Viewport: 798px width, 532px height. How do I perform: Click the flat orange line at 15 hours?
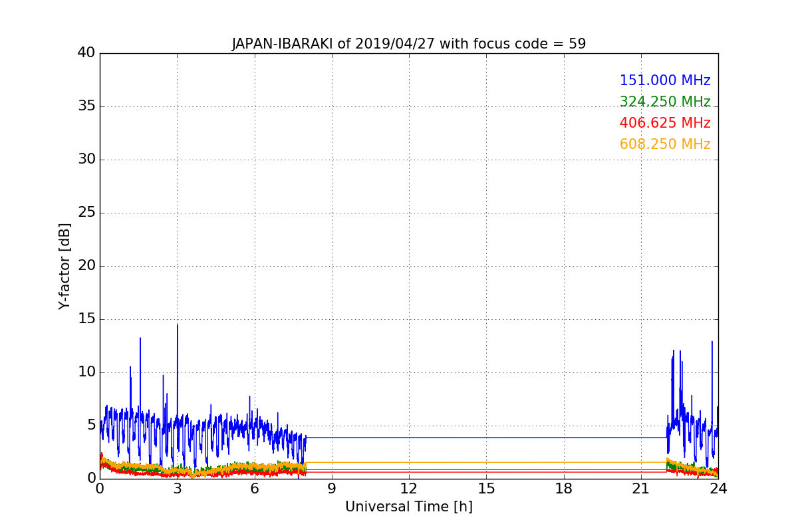tap(486, 462)
